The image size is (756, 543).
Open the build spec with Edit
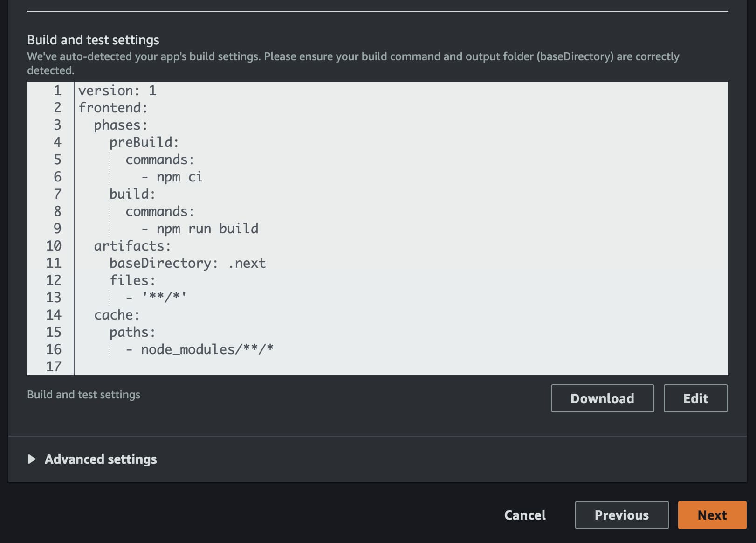(695, 398)
